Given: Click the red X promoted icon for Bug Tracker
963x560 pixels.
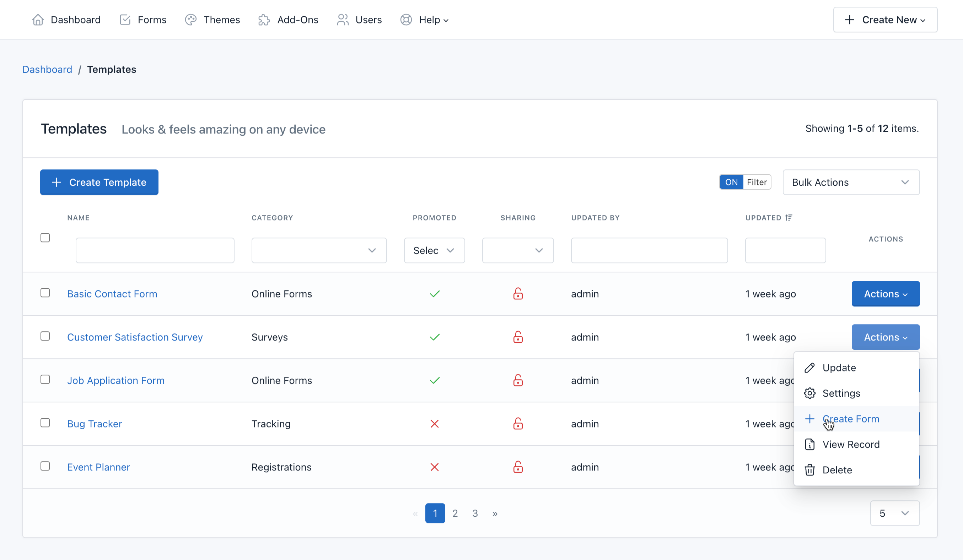Looking at the screenshot, I should coord(434,423).
